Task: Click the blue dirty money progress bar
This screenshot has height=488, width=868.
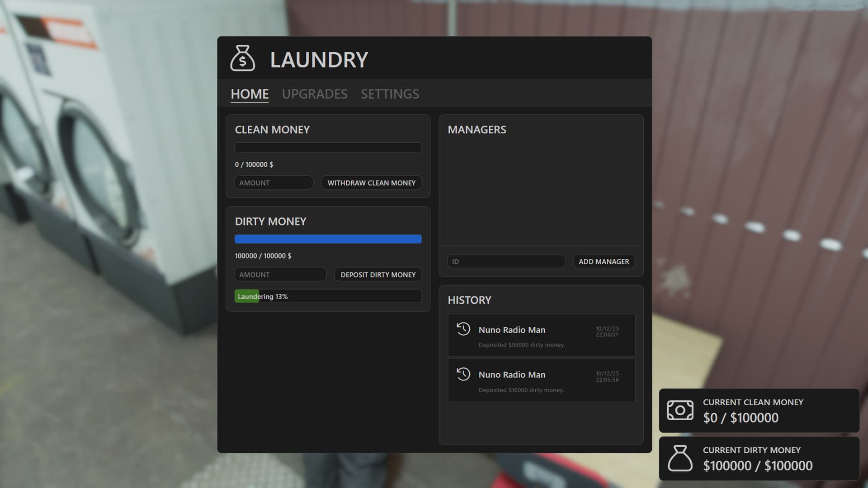Action: [328, 239]
